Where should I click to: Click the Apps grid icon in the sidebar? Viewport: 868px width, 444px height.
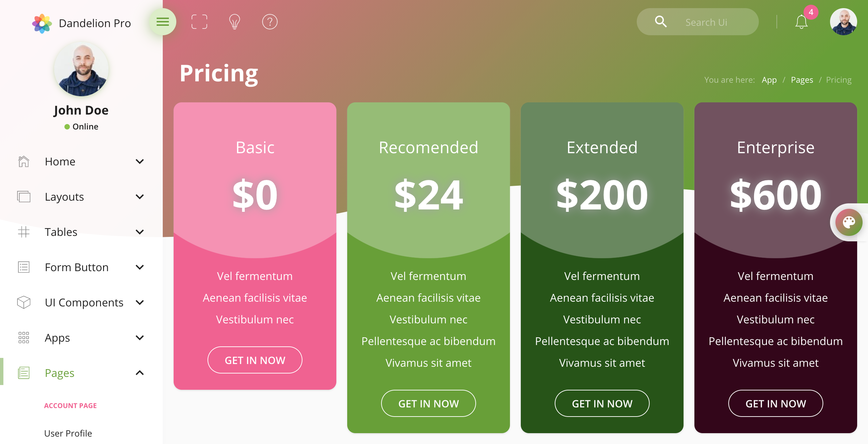(x=24, y=338)
